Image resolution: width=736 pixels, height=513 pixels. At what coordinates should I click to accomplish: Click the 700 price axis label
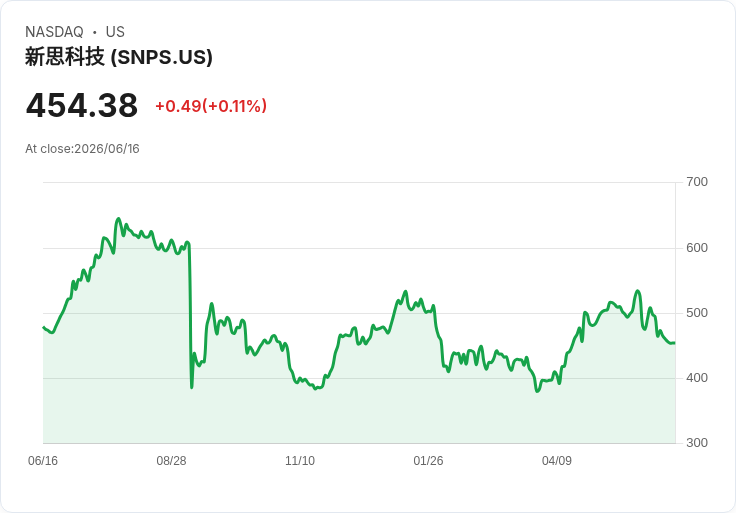(x=697, y=182)
